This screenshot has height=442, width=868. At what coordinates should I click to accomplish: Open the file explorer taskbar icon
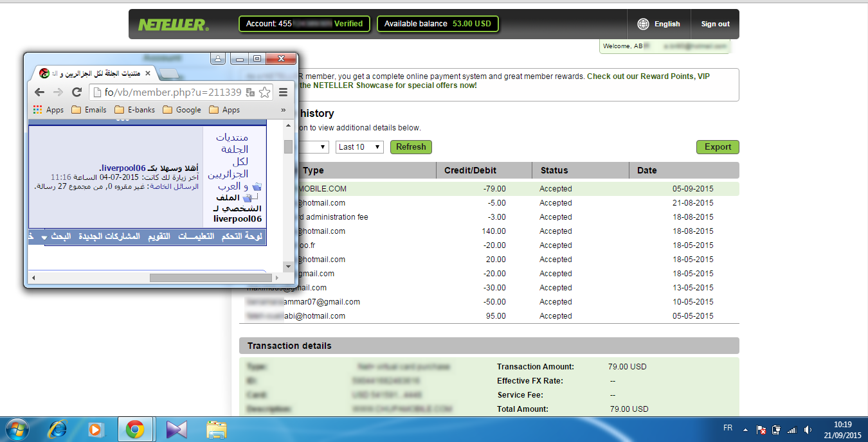(217, 429)
